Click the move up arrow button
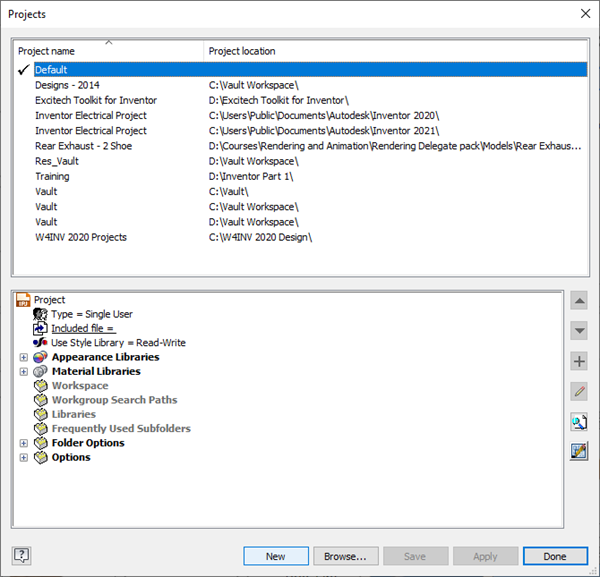 (x=579, y=300)
